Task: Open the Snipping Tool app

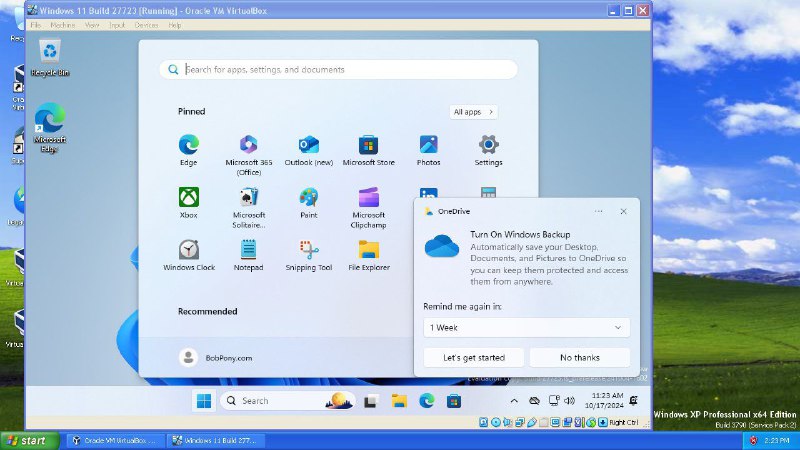Action: click(309, 255)
